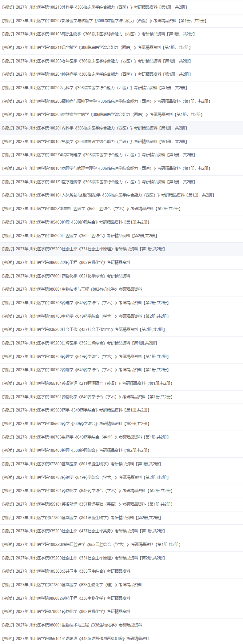This screenshot has width=243, height=644.
Task: Click 055101英语笔译 211翻译硕士 link
Action: coord(87,383)
